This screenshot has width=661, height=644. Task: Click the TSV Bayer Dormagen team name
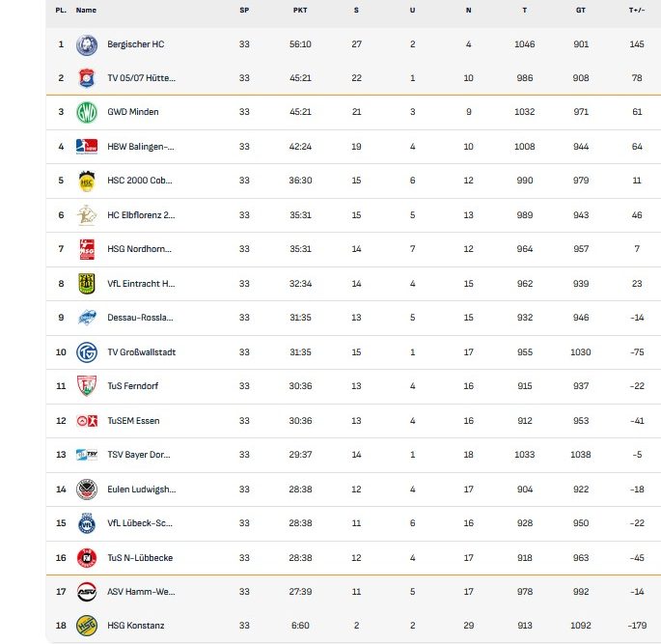click(x=139, y=455)
